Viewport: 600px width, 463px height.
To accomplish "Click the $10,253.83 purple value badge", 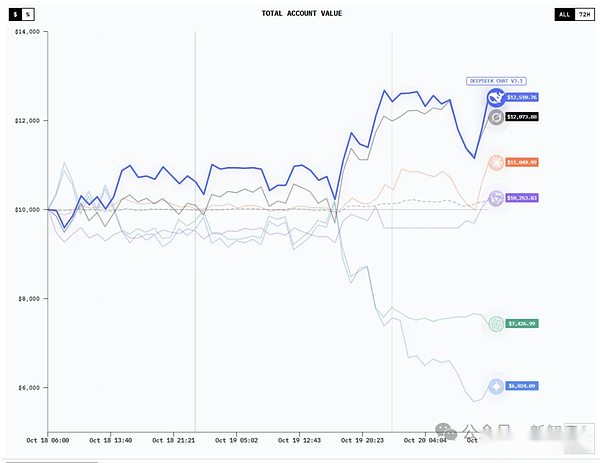I will tap(522, 198).
